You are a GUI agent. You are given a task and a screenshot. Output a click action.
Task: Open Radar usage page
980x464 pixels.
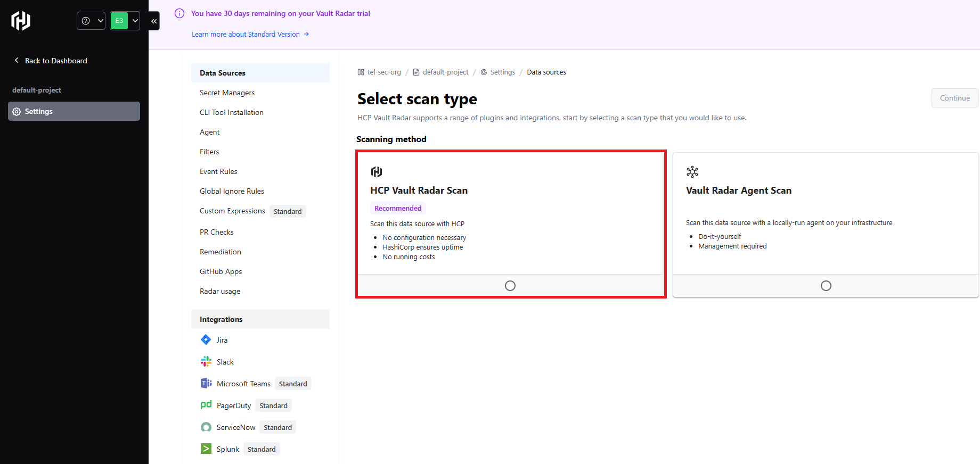[x=220, y=291]
